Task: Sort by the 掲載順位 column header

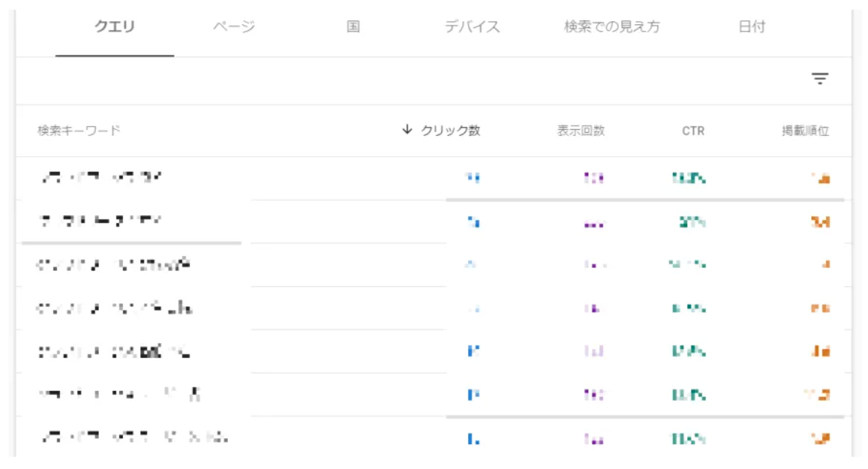Action: pyautogui.click(x=805, y=130)
